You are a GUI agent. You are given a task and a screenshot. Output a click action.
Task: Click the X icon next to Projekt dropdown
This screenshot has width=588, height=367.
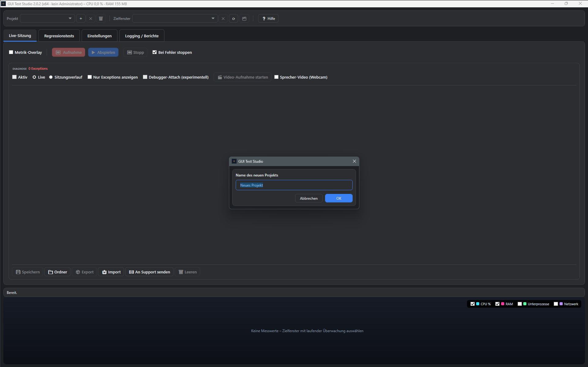pos(91,19)
